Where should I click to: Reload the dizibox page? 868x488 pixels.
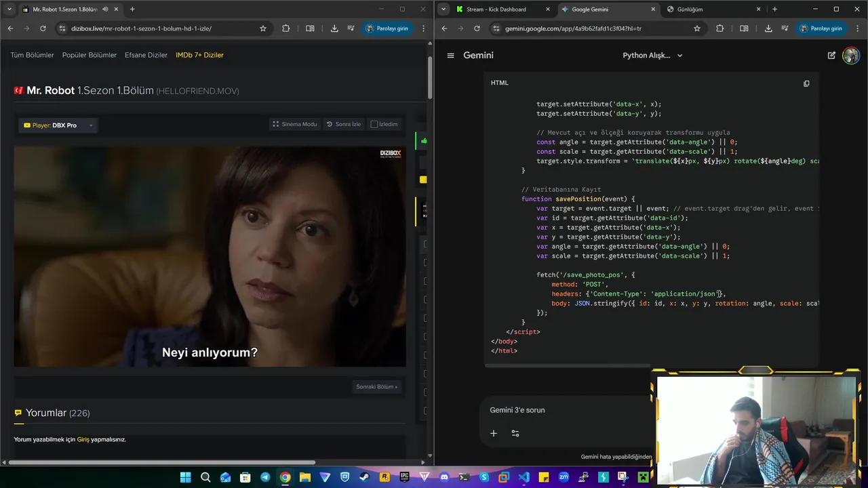(43, 28)
